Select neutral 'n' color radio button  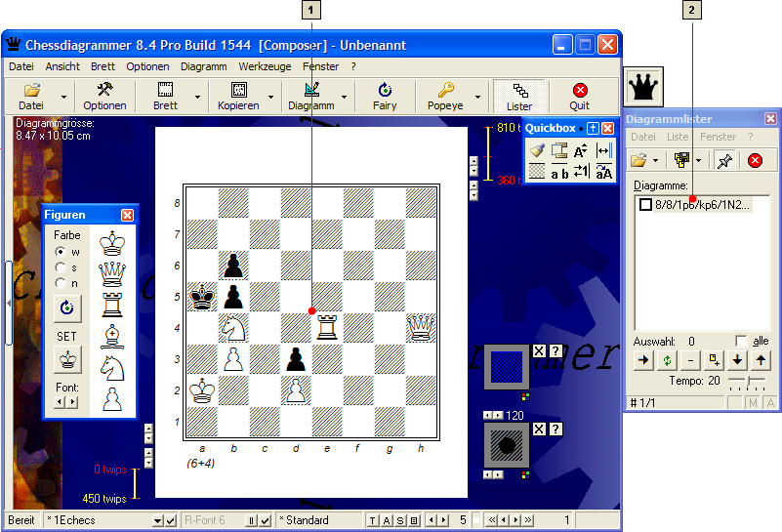click(x=61, y=283)
